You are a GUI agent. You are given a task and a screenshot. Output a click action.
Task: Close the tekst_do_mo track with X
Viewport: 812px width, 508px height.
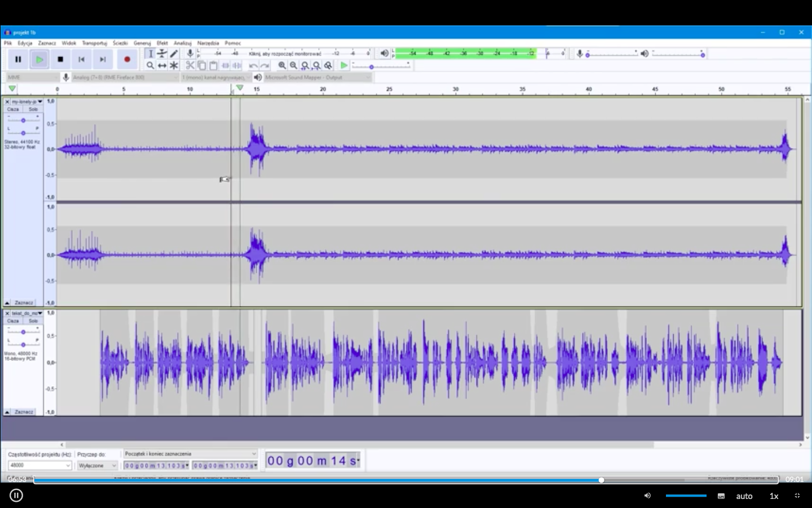(x=7, y=313)
